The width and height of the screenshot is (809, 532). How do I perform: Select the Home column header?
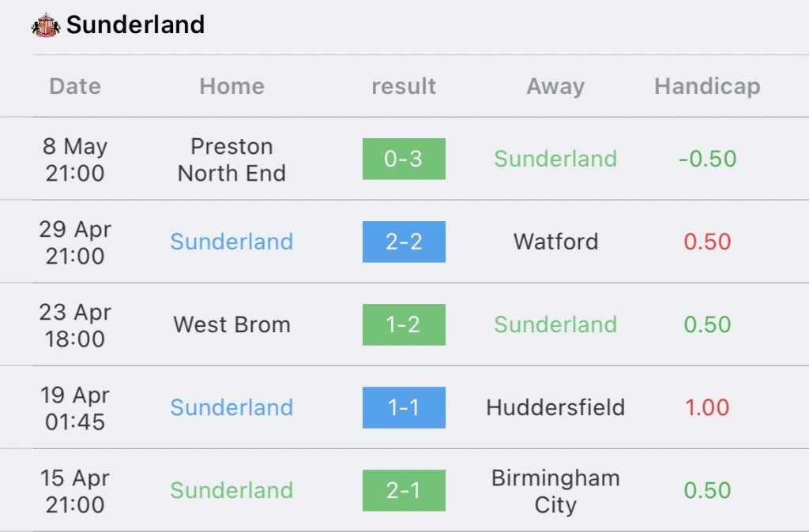coord(231,86)
